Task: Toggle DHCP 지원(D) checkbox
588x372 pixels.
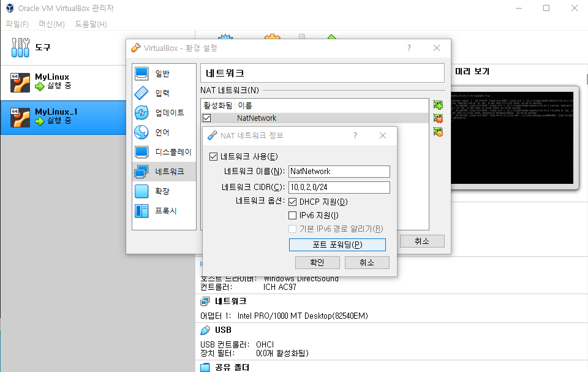Action: 293,202
